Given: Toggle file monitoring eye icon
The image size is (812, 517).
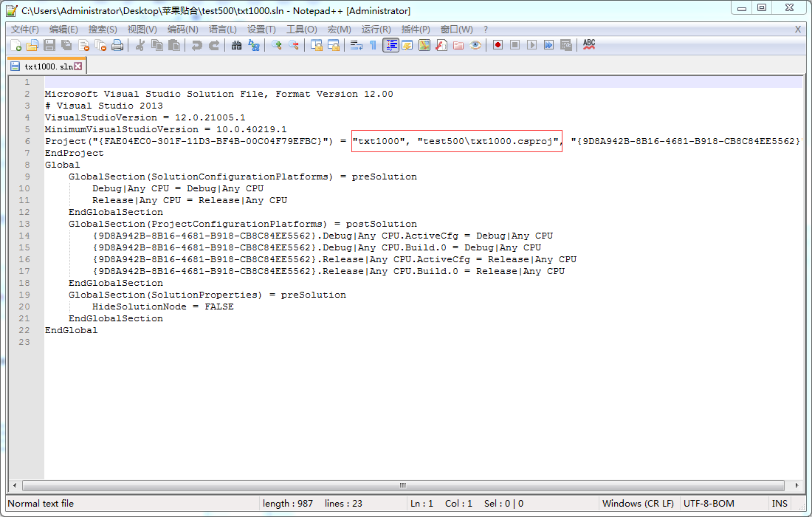Looking at the screenshot, I should coord(475,45).
